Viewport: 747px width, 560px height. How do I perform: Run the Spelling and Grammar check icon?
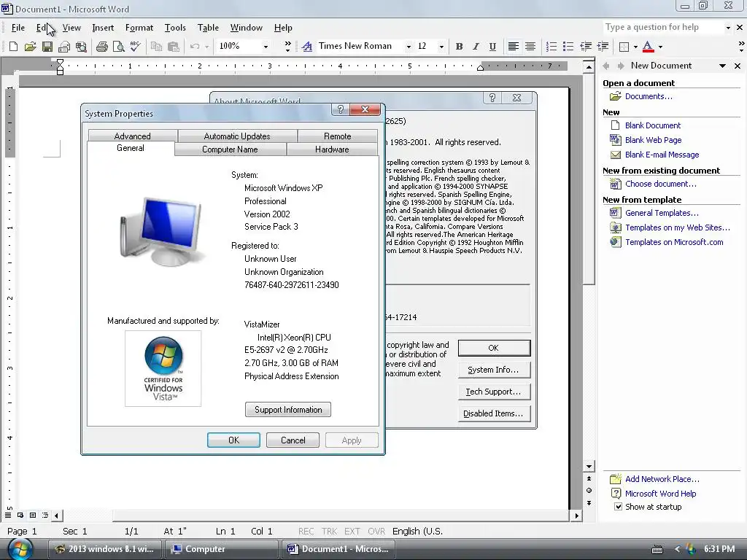pyautogui.click(x=135, y=46)
